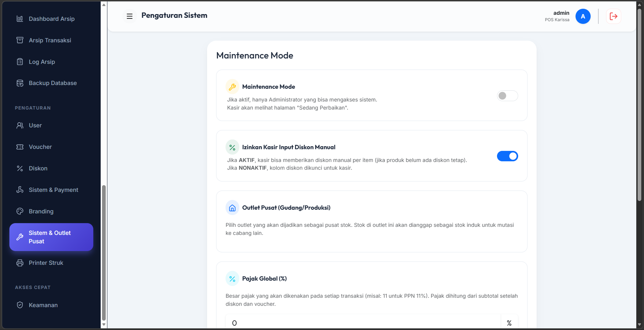Click the Izinkan Kasir Input Diskon Manual heading

coord(289,147)
